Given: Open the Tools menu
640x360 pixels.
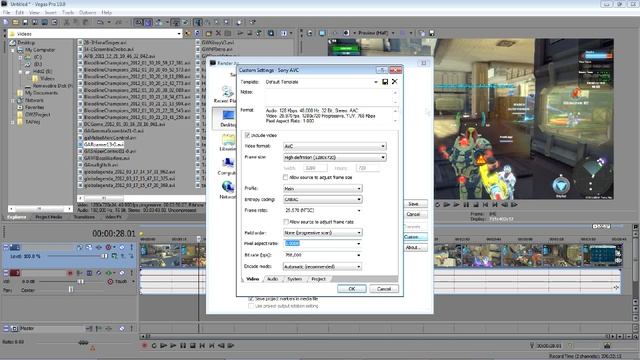Looking at the screenshot, I should click(x=68, y=13).
